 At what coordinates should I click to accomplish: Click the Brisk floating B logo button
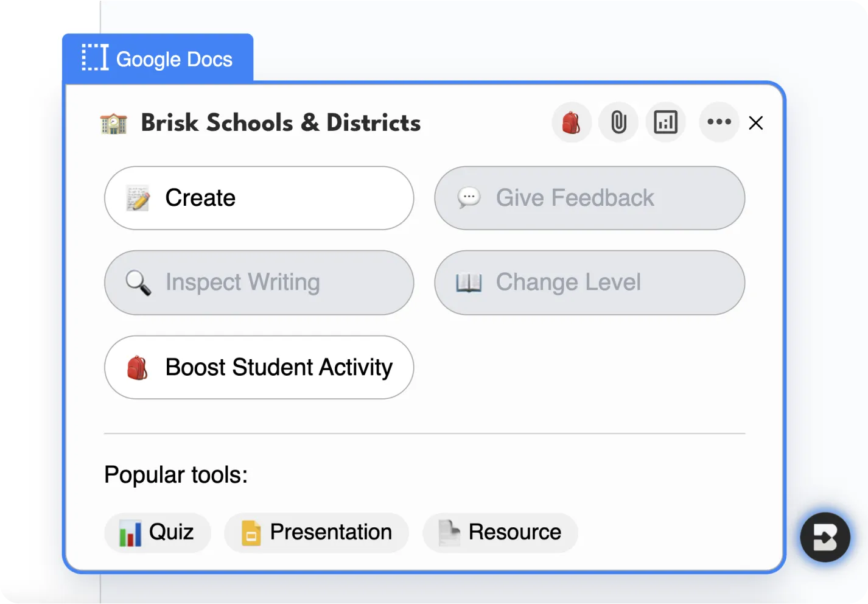825,537
